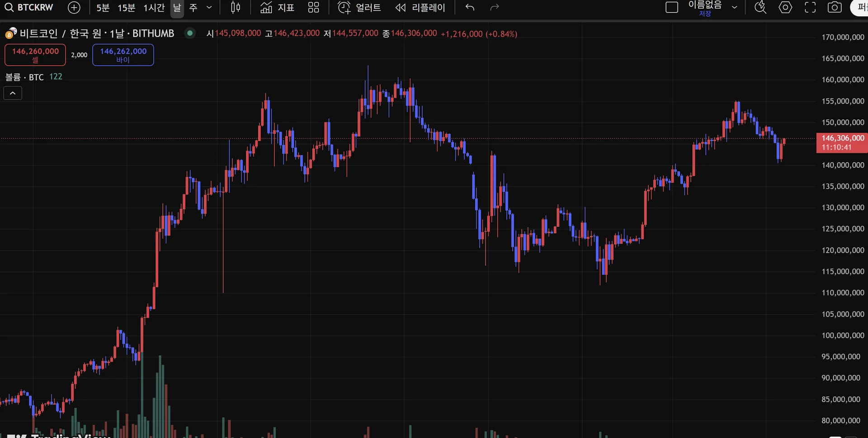
Task: Select the 1시간 timeframe
Action: click(154, 8)
